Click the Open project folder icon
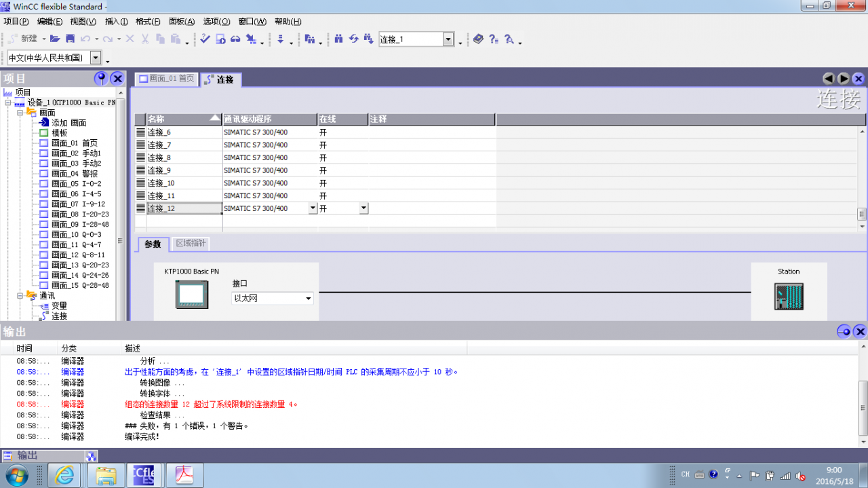868x488 pixels. pos(55,39)
